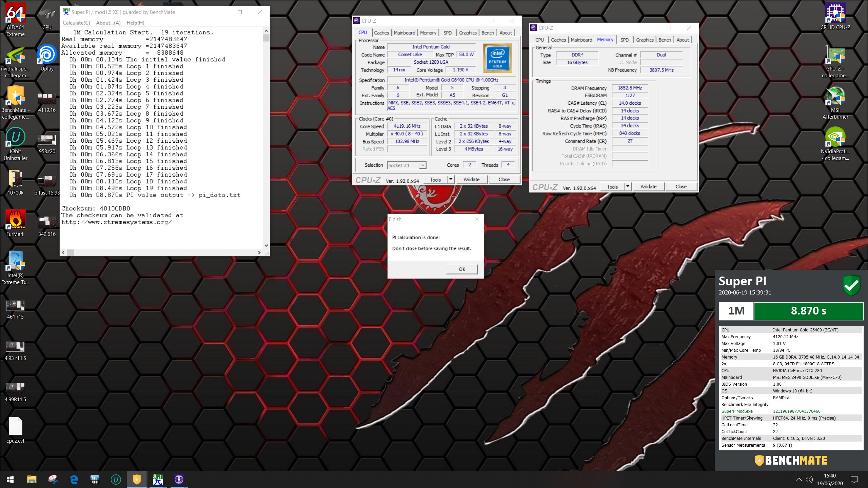This screenshot has height=488, width=868.
Task: Select CPU tab in second CPU-Z window
Action: tap(540, 40)
